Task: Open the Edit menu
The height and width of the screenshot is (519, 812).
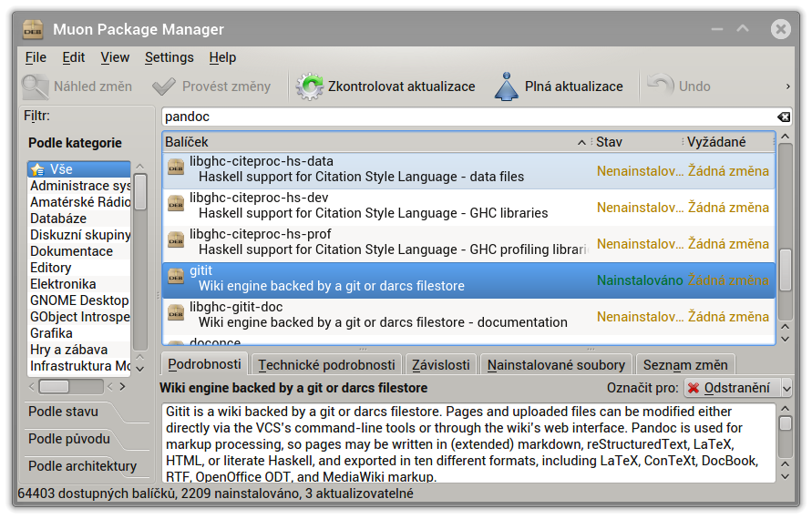Action: [x=74, y=57]
